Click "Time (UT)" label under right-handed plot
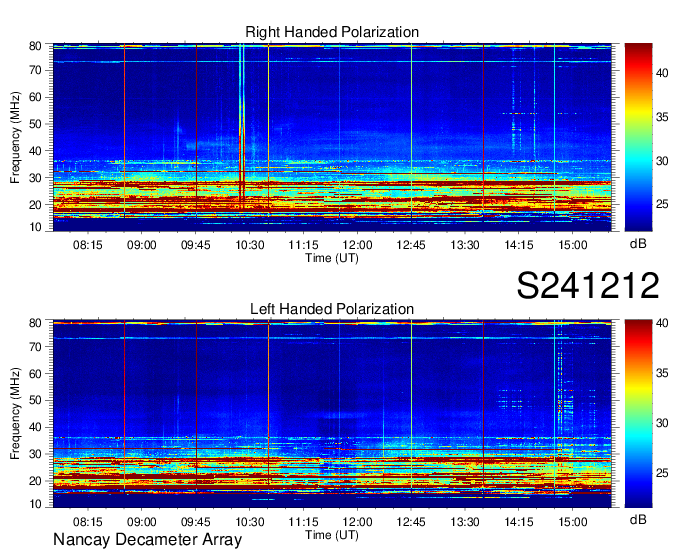Viewport: 680px width, 552px height. [332, 258]
